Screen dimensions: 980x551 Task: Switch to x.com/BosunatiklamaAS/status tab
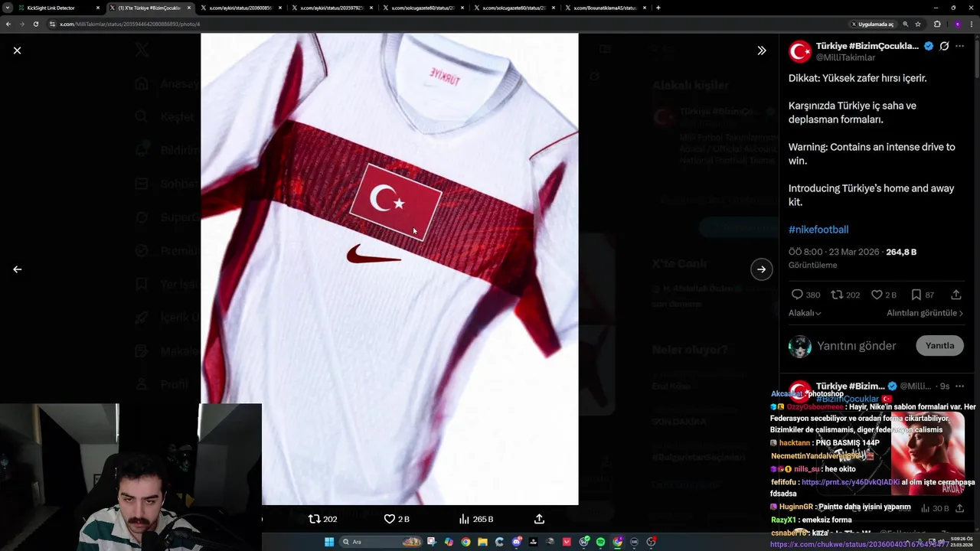pos(605,8)
